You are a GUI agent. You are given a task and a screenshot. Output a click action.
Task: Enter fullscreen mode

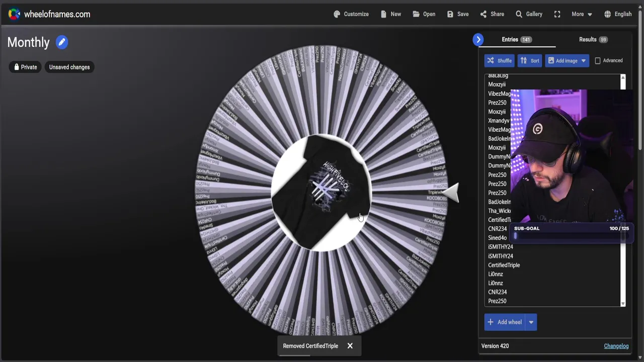click(x=557, y=14)
